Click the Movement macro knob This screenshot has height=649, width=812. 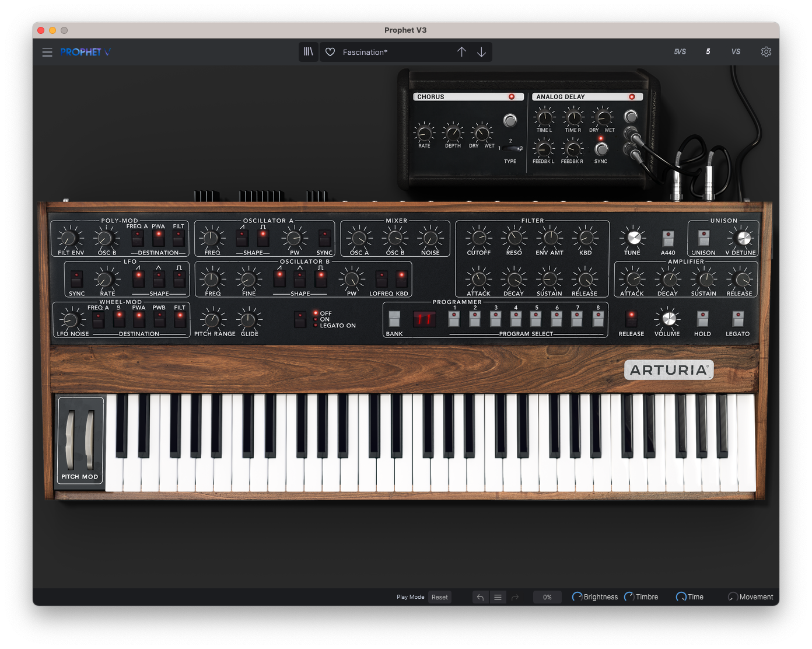pos(733,596)
